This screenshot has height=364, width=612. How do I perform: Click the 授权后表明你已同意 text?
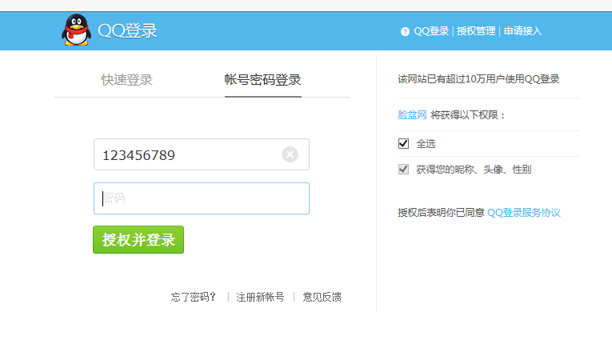[441, 213]
